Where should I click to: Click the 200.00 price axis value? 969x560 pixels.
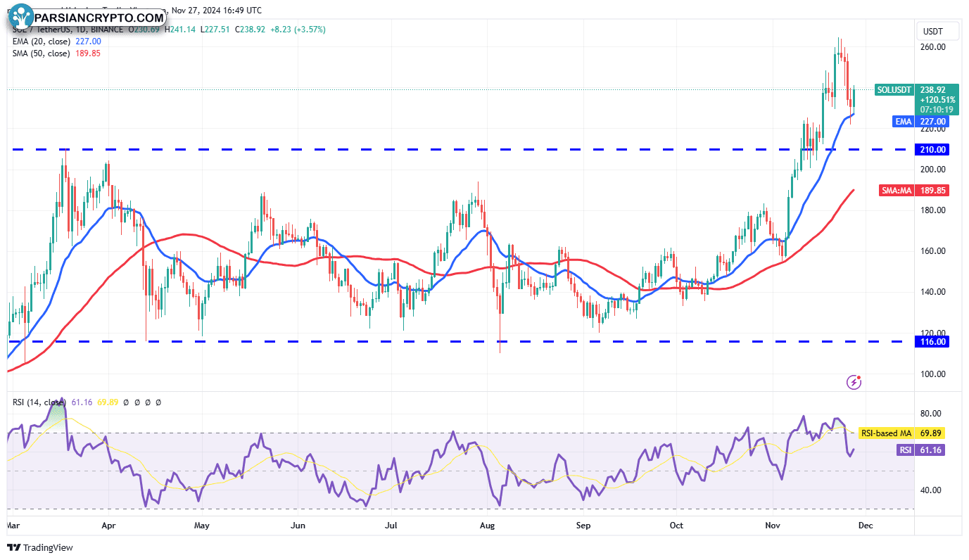tap(932, 170)
